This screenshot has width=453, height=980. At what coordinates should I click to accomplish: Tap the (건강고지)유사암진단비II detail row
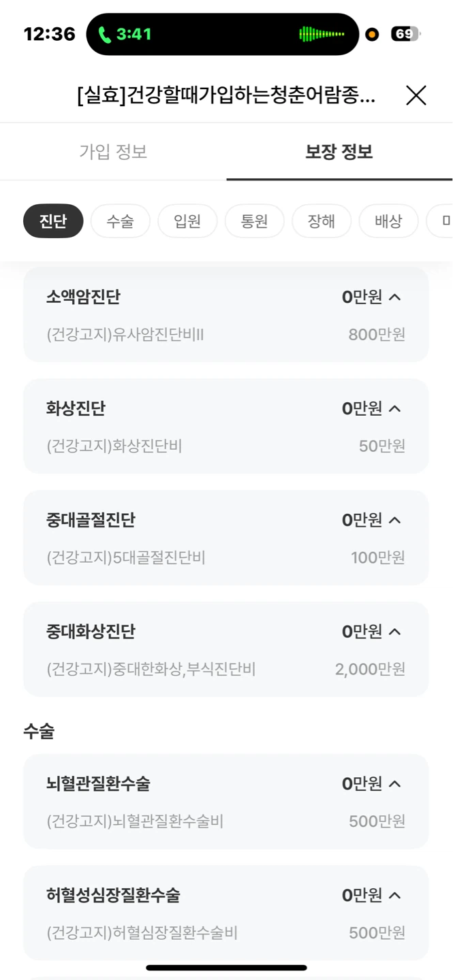tap(226, 335)
